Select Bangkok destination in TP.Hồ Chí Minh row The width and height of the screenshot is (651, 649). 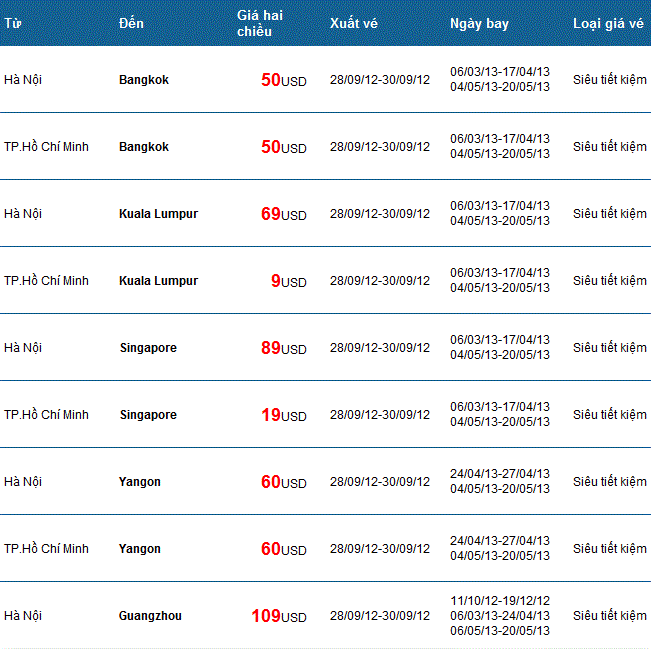[x=144, y=147]
